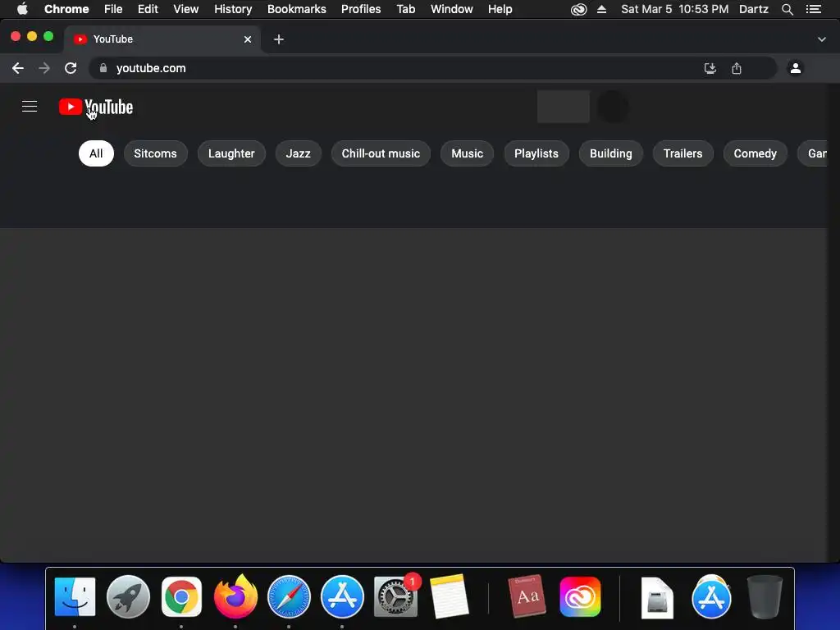Screen dimensions: 840x630
Task: Open System Preferences from the Dock
Action: click(396, 597)
